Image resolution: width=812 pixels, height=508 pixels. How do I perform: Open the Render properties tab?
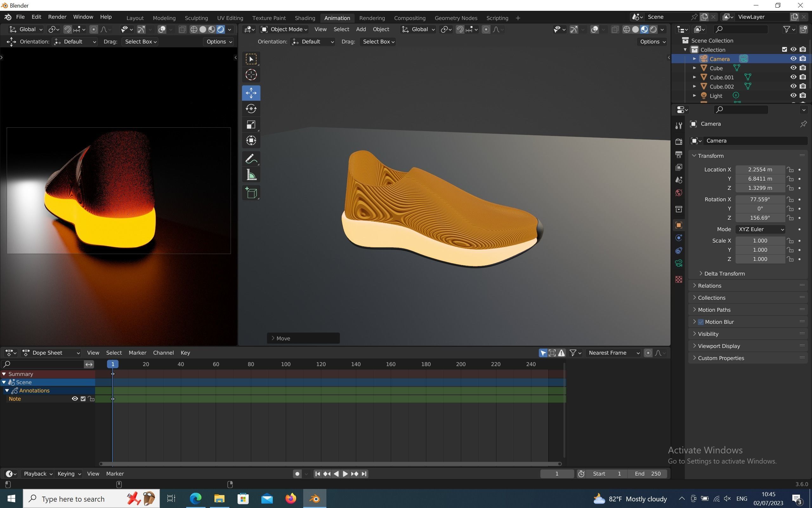click(678, 142)
